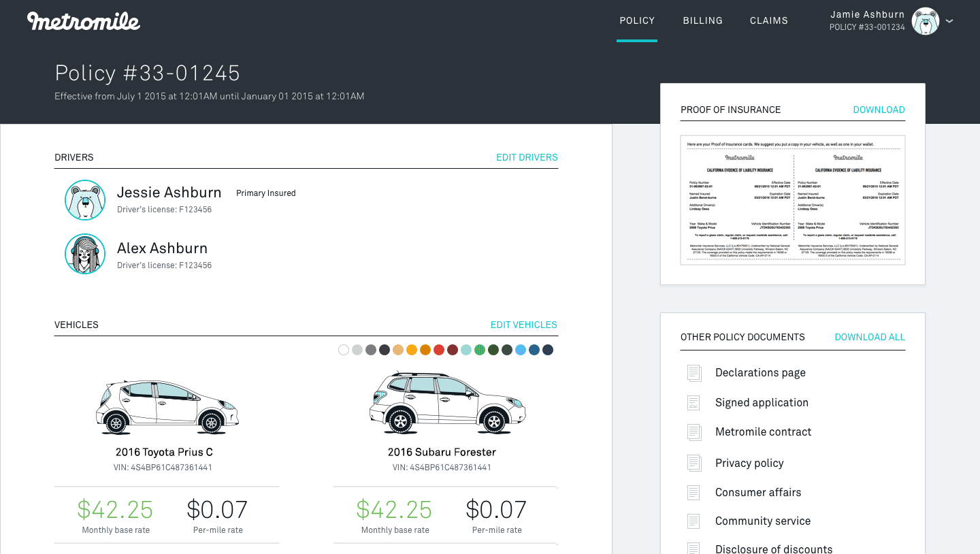Open the proof of insurance card preview
980x554 pixels.
point(793,200)
